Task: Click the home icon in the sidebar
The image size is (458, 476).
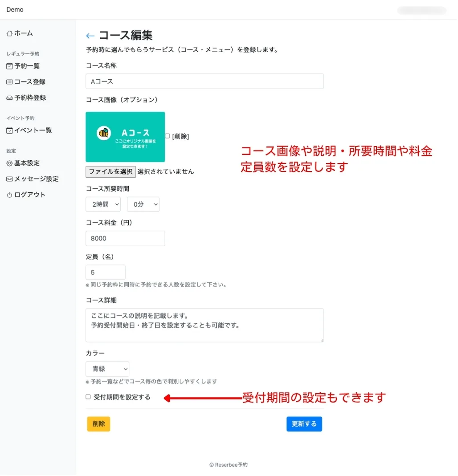Action: click(9, 33)
